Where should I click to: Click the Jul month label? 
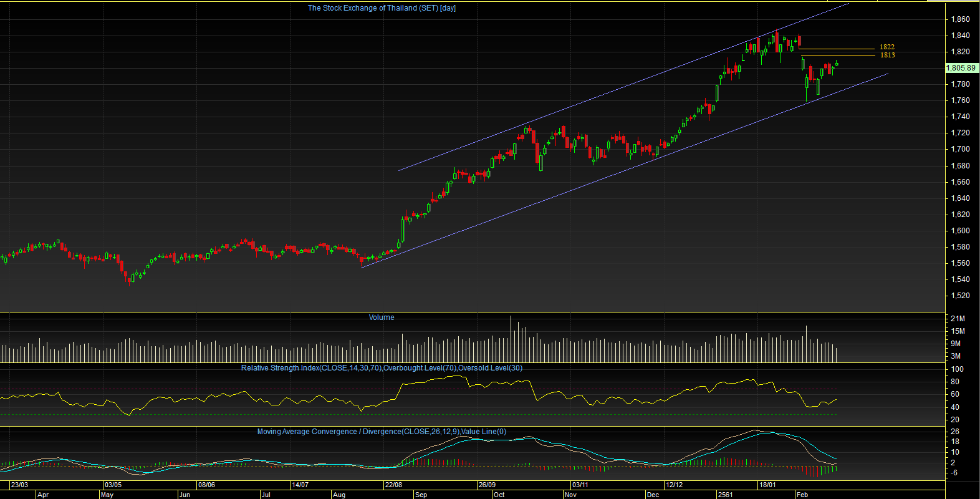click(x=266, y=495)
